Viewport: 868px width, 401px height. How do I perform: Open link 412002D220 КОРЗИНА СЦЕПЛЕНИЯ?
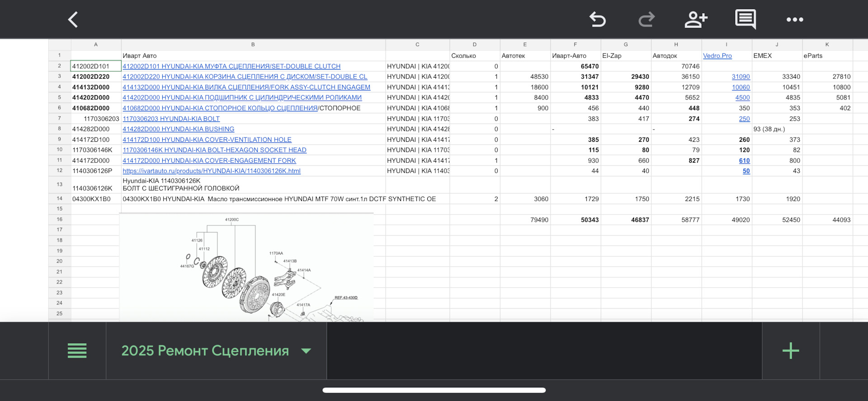[245, 77]
